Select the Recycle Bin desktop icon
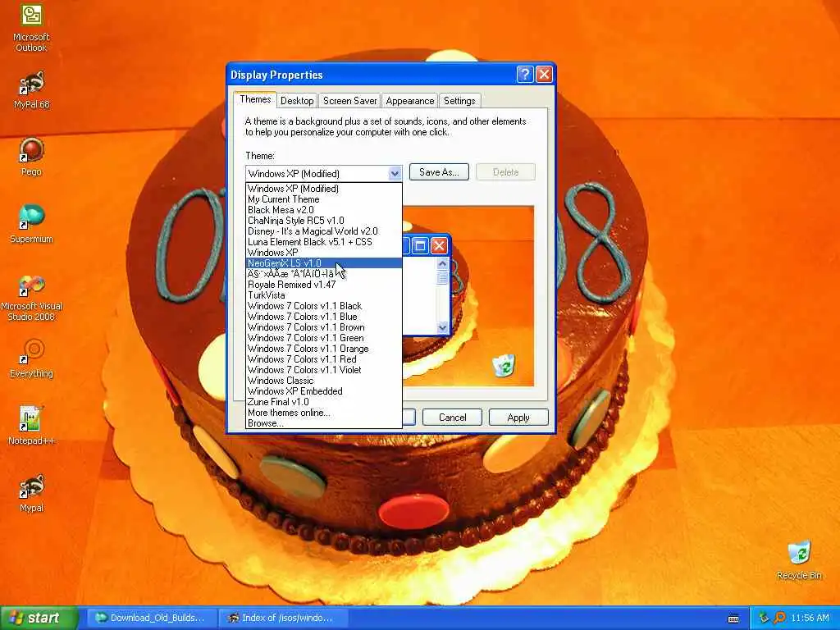Screen dimensions: 840x630 (x=799, y=560)
